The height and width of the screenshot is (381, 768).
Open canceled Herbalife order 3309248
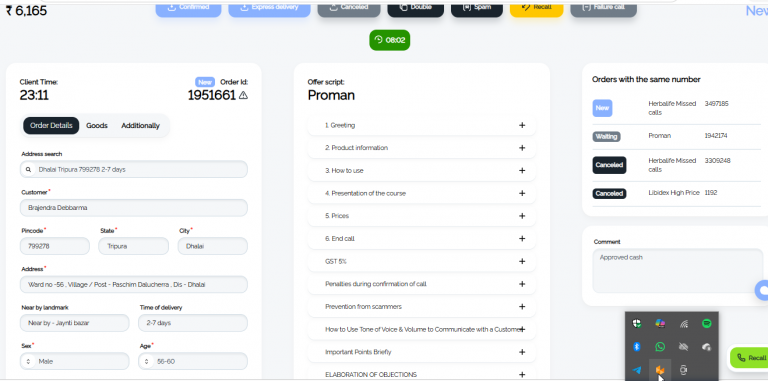point(677,165)
